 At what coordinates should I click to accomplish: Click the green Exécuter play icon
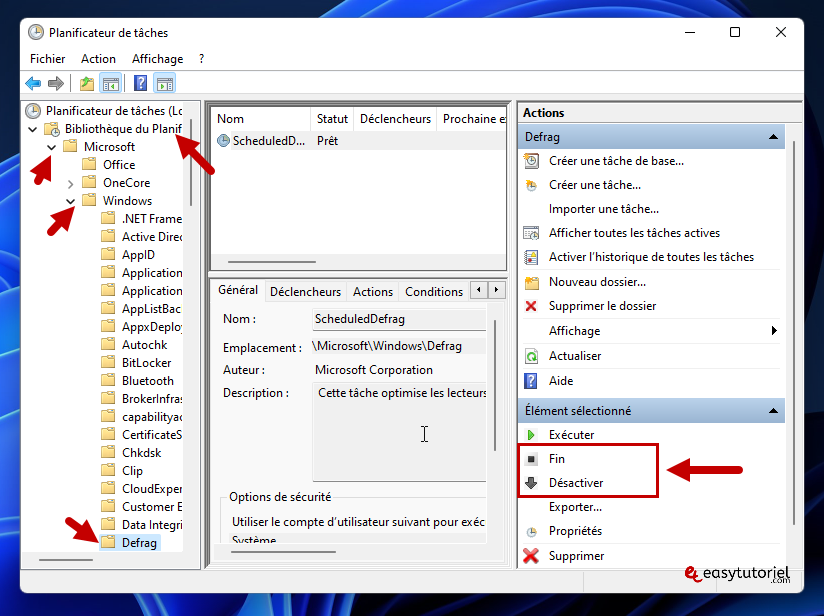(531, 435)
